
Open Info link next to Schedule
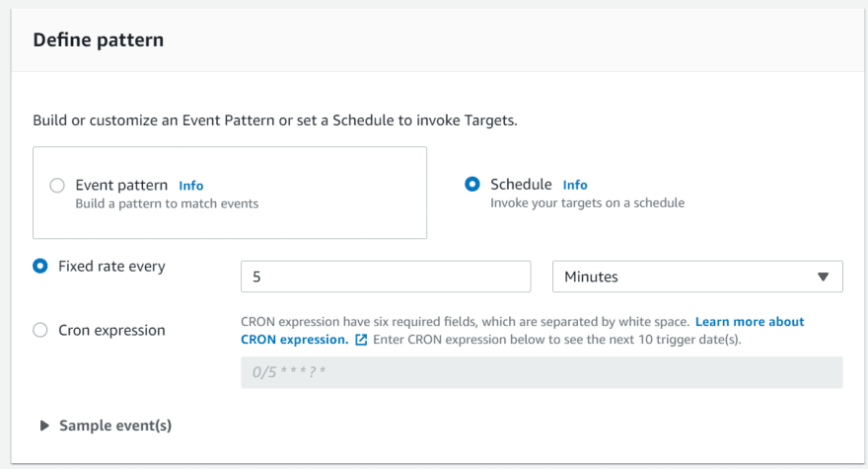pos(575,185)
